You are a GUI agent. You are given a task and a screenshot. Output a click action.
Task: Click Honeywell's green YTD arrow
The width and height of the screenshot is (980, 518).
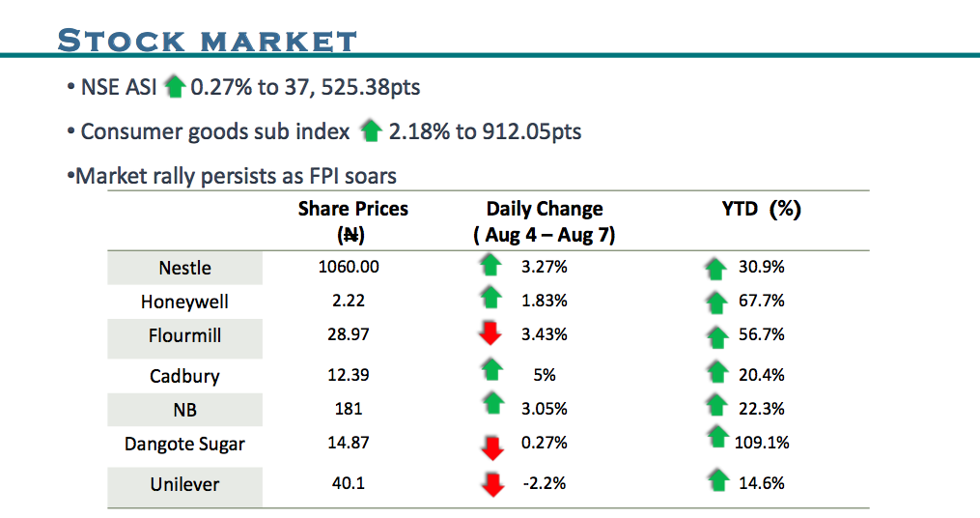(715, 302)
